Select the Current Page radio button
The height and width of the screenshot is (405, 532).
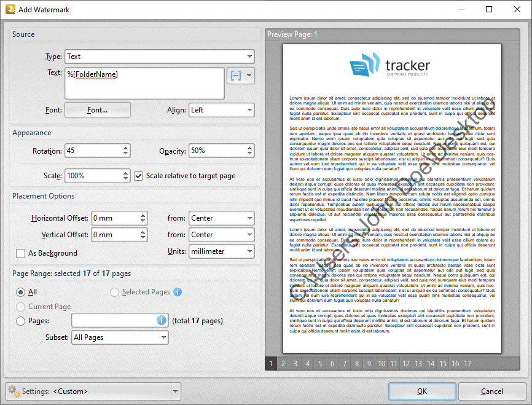pos(20,306)
